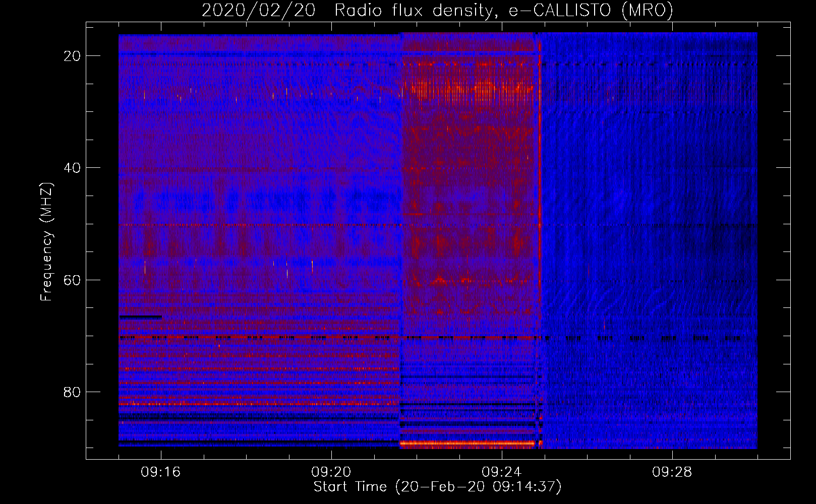Click the plot title "2020/02/20 Radio flux density, e-CALLISTO (MRO)"

pyautogui.click(x=437, y=10)
